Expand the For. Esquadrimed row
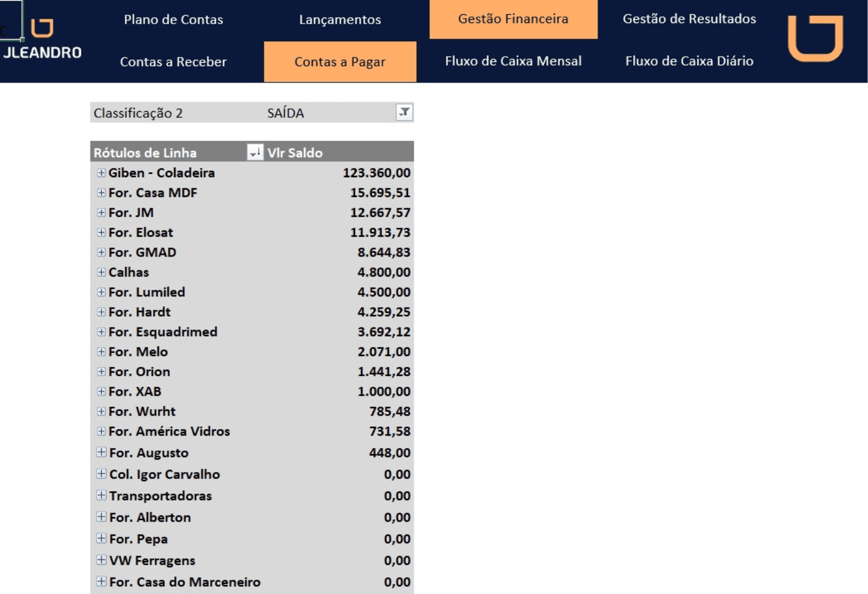The width and height of the screenshot is (868, 594). click(101, 332)
